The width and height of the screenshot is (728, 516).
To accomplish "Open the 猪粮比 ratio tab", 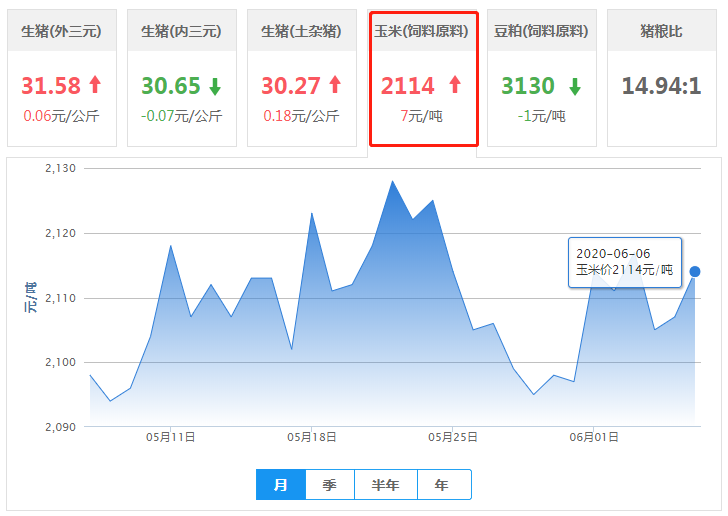I will 661,31.
